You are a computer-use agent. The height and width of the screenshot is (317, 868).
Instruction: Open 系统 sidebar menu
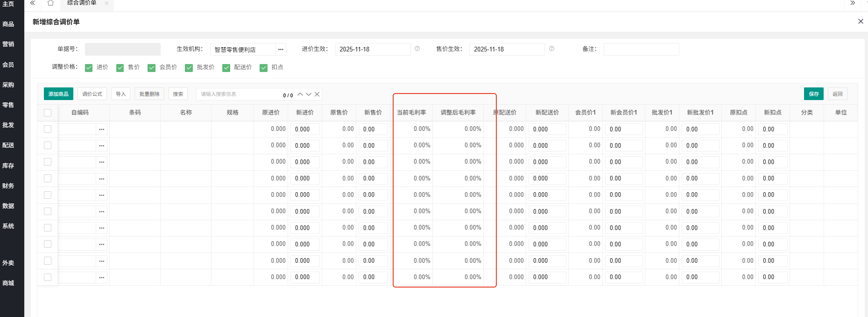[x=8, y=226]
